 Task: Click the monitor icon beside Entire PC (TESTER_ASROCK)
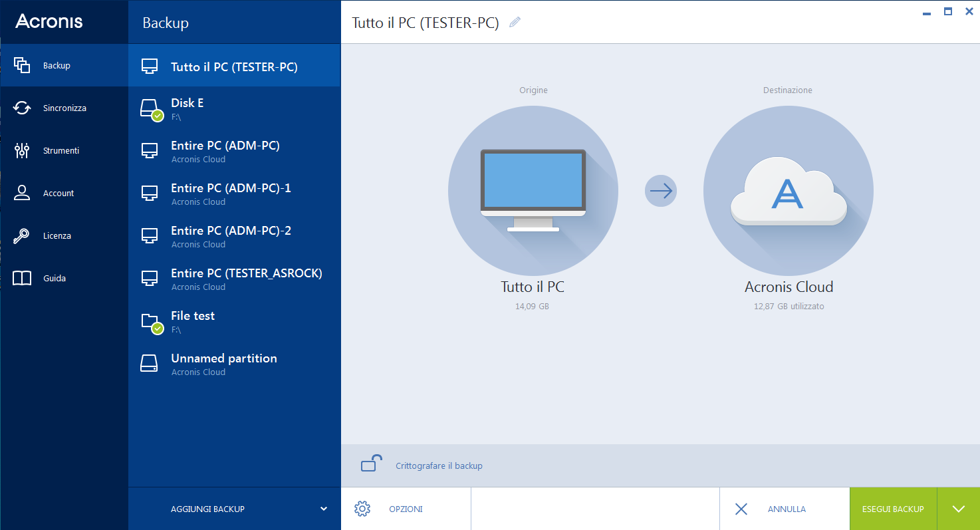coord(150,279)
